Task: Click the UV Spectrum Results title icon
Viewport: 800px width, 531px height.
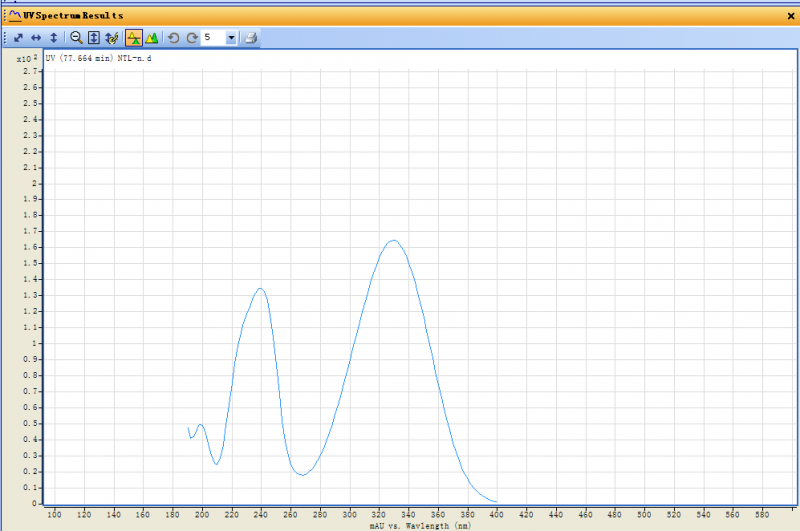Action: tap(15, 15)
